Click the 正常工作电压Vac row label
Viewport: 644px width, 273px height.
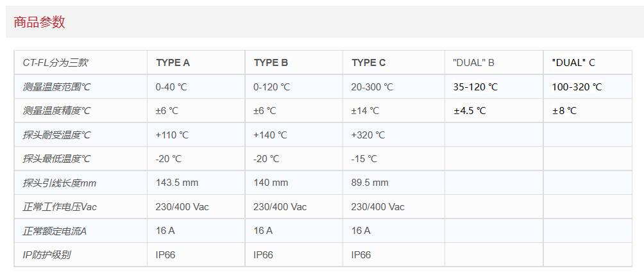60,207
